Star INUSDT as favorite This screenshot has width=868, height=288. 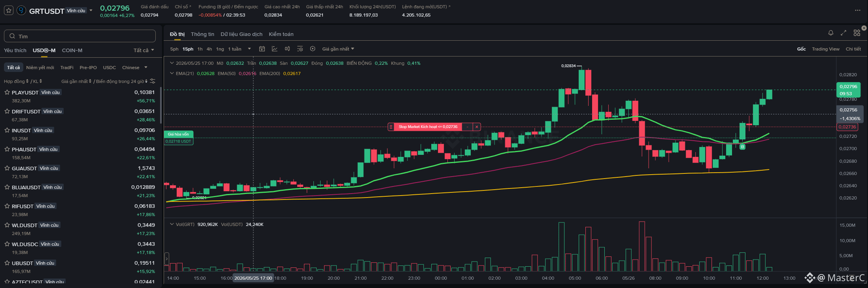(x=7, y=130)
